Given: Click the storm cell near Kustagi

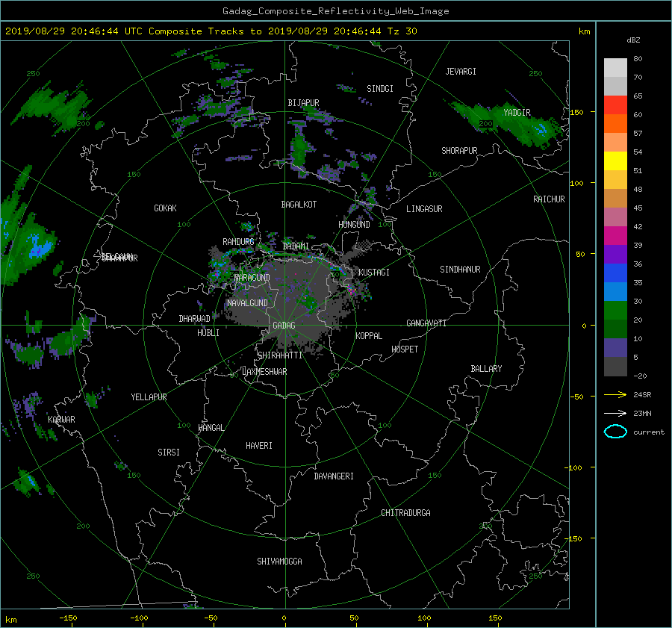Looking at the screenshot, I should pos(352,290).
